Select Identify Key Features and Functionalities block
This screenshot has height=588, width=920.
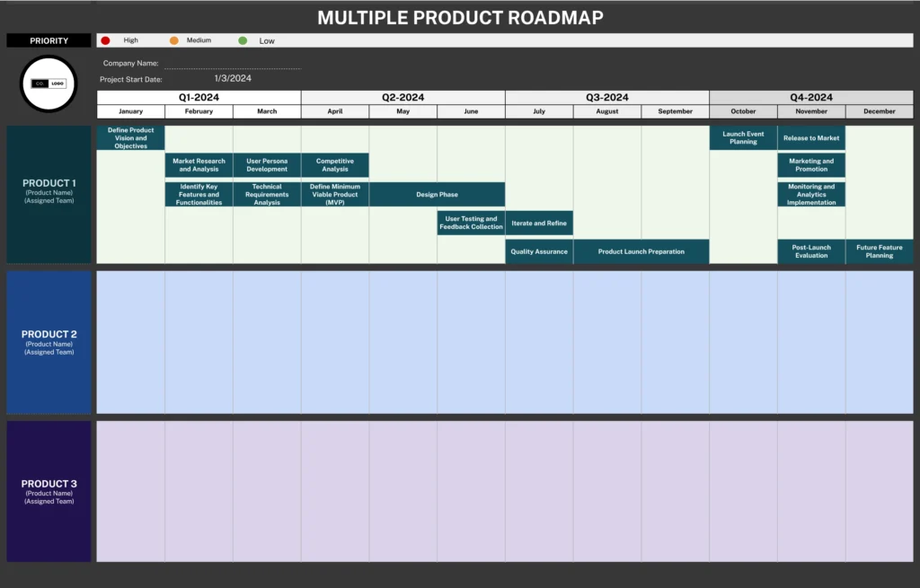(199, 195)
